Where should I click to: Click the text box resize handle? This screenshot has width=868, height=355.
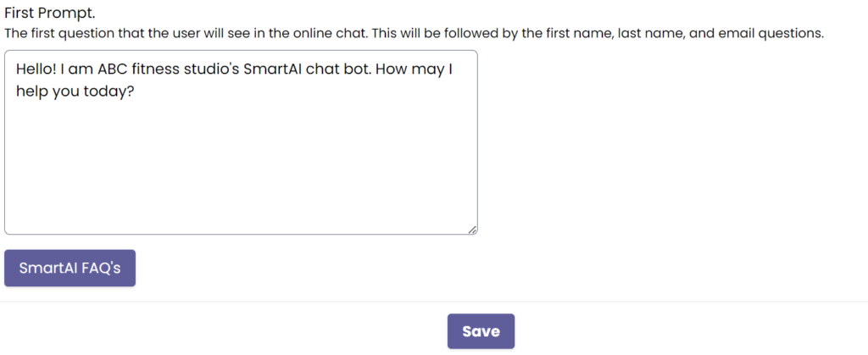click(x=472, y=229)
